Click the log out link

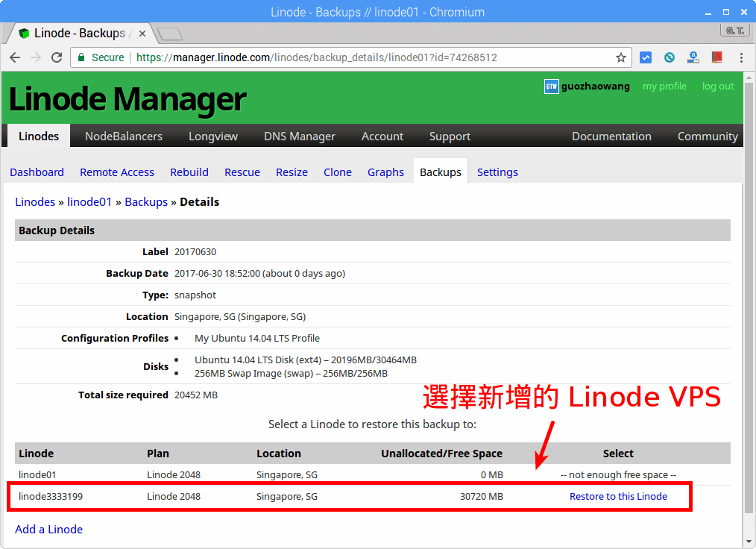click(x=718, y=87)
